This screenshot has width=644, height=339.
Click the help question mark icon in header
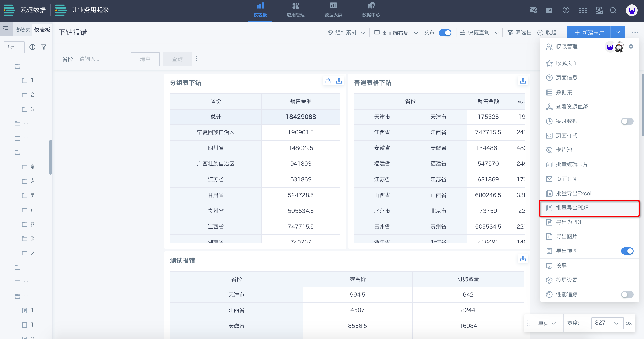pyautogui.click(x=566, y=10)
